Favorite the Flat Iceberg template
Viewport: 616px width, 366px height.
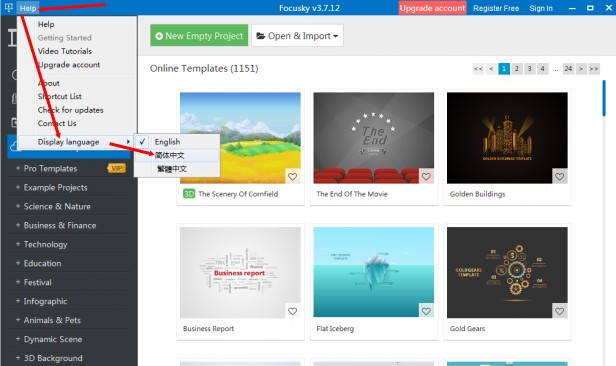coord(426,311)
